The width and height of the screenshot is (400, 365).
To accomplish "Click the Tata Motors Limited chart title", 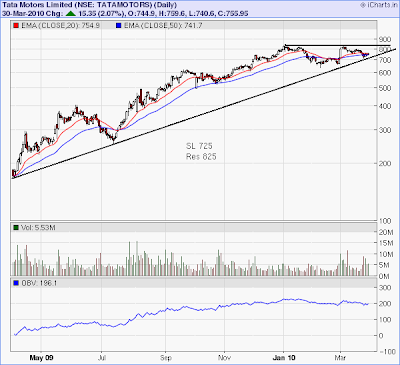I will pos(89,5).
